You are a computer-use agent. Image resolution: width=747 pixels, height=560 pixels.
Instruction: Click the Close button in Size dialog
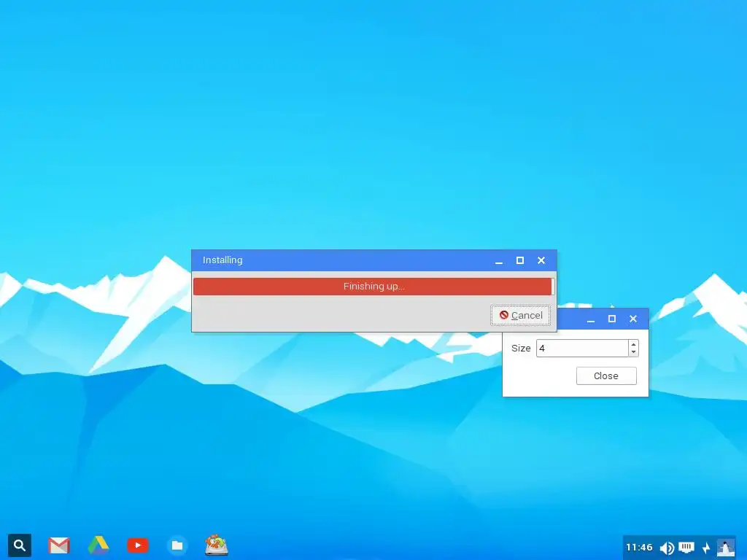point(606,376)
